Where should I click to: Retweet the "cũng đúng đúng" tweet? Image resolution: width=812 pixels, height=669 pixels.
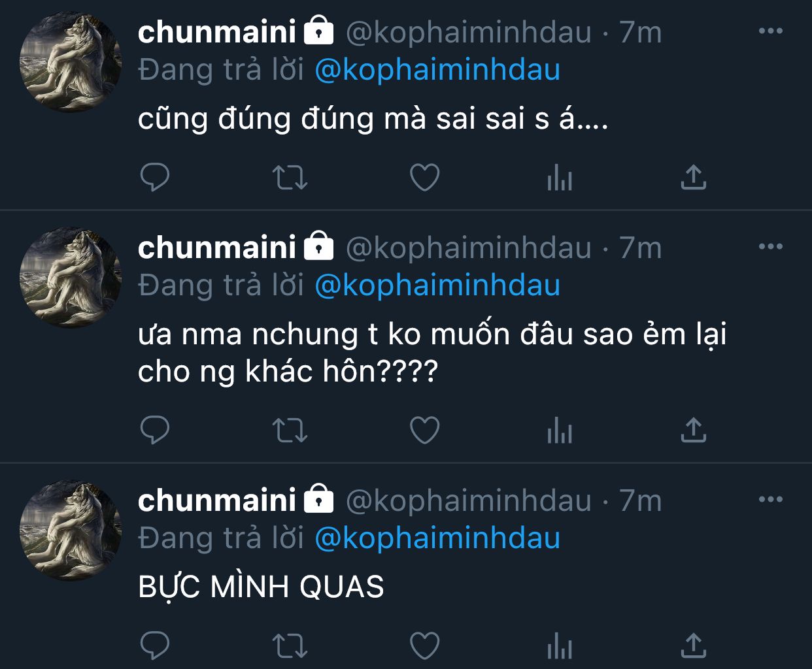(x=289, y=177)
